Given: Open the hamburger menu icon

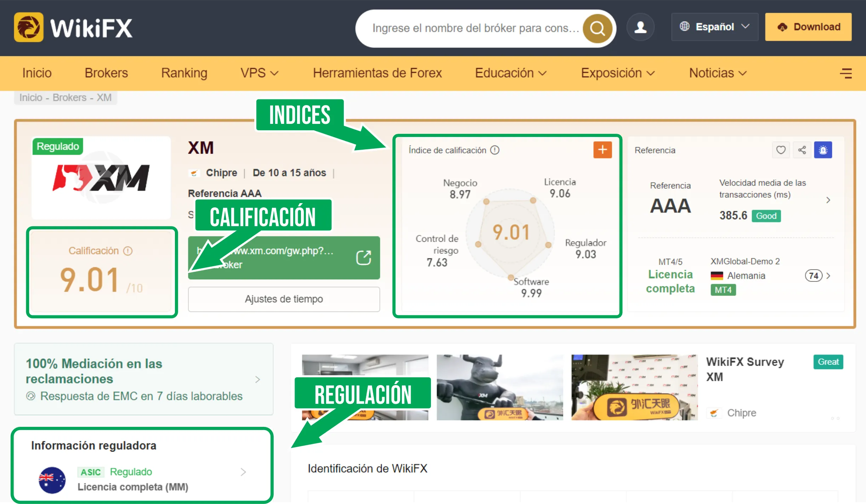Looking at the screenshot, I should pyautogui.click(x=846, y=73).
